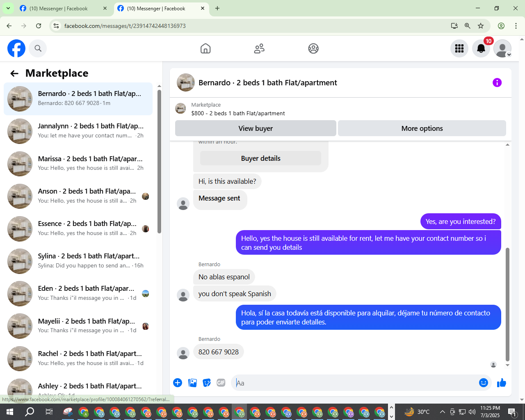Open Mayelii conversation in the list
Screen dimensions: 525x420
[78, 326]
